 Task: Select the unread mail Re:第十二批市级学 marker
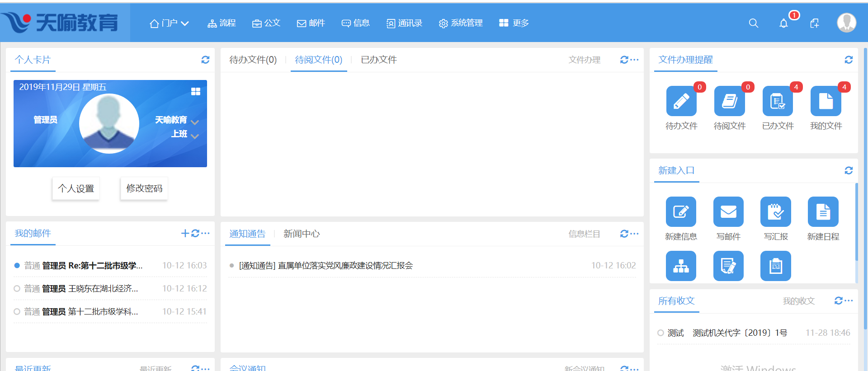pos(17,266)
